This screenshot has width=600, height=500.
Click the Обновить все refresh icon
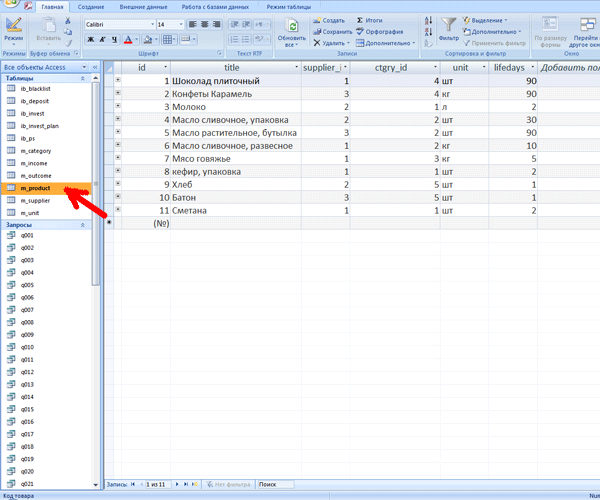[x=291, y=26]
